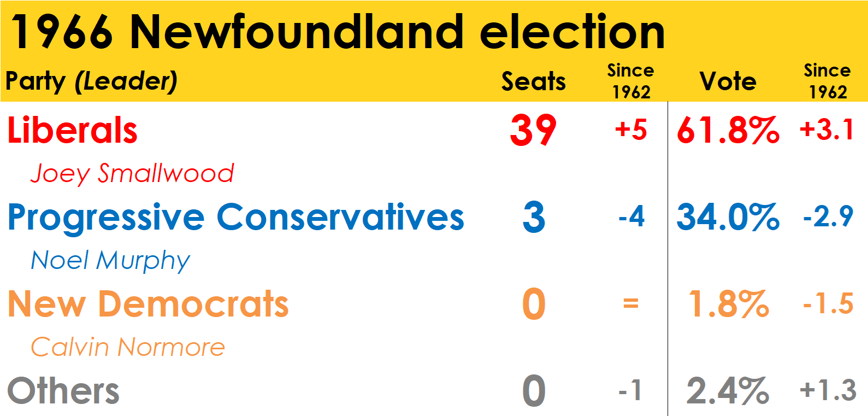Select the Others 2.4% vote share
Viewport: 868px width, 416px height.
[x=728, y=391]
